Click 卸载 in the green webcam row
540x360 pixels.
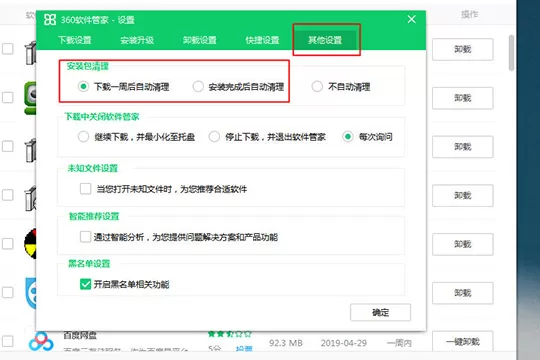[x=463, y=98]
